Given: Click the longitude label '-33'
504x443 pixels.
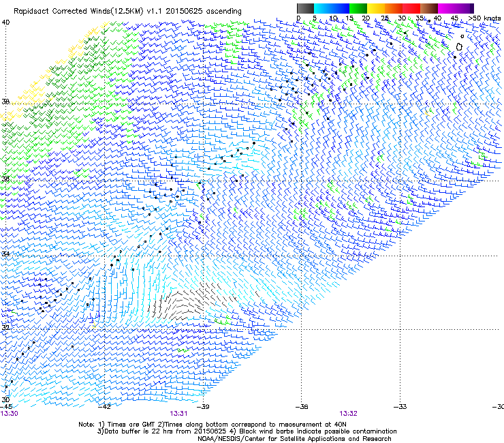Looking at the screenshot, I should pyautogui.click(x=400, y=407).
